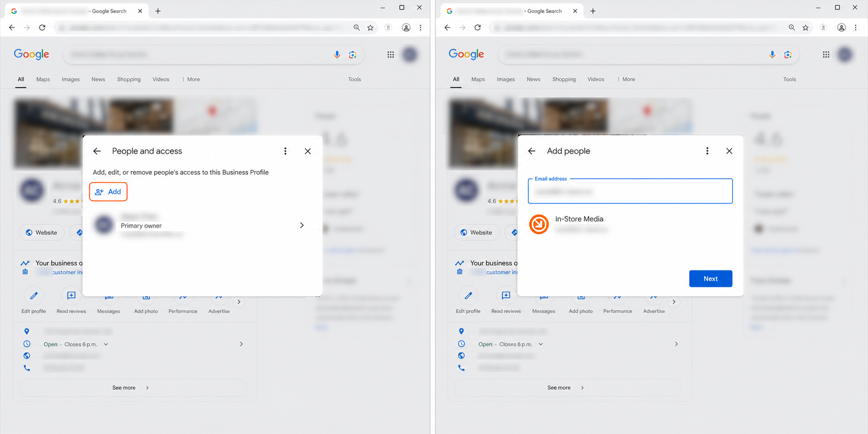Focus the Email address field
This screenshot has width=868, height=434.
click(630, 191)
